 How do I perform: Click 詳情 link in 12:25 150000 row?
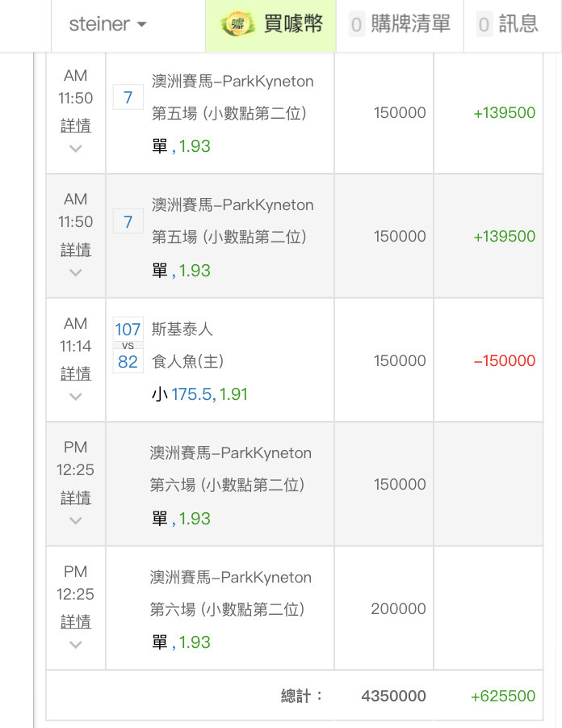click(76, 498)
